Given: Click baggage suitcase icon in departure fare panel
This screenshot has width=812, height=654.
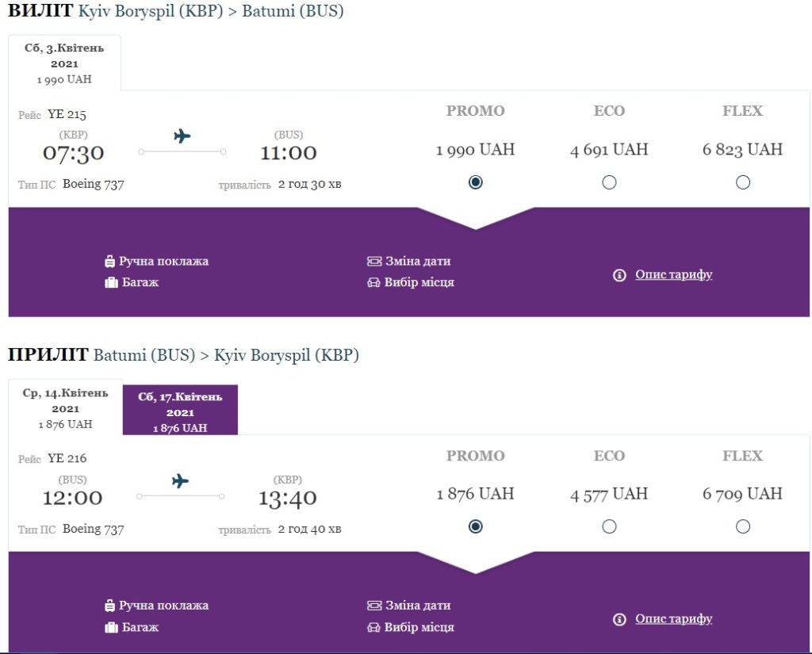Looking at the screenshot, I should pyautogui.click(x=111, y=282).
